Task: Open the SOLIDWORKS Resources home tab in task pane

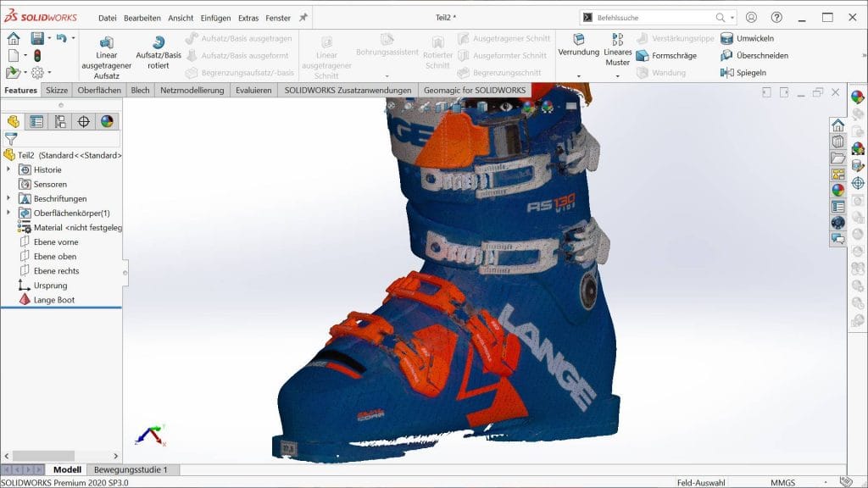Action: [x=837, y=125]
